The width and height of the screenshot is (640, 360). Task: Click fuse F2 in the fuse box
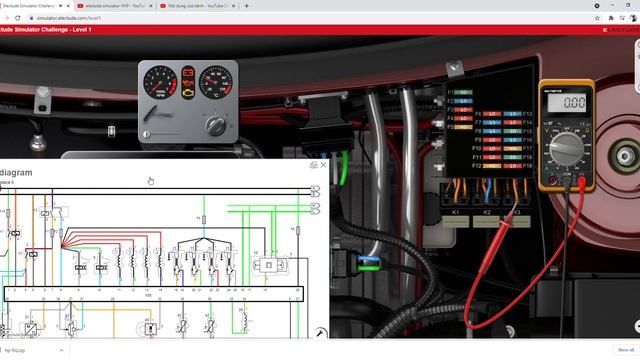(x=463, y=101)
